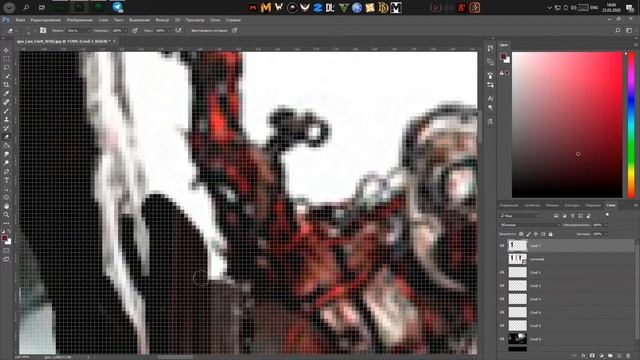This screenshot has width=640, height=360.
Task: Create a new layer with bottom icon
Action: 619,356
